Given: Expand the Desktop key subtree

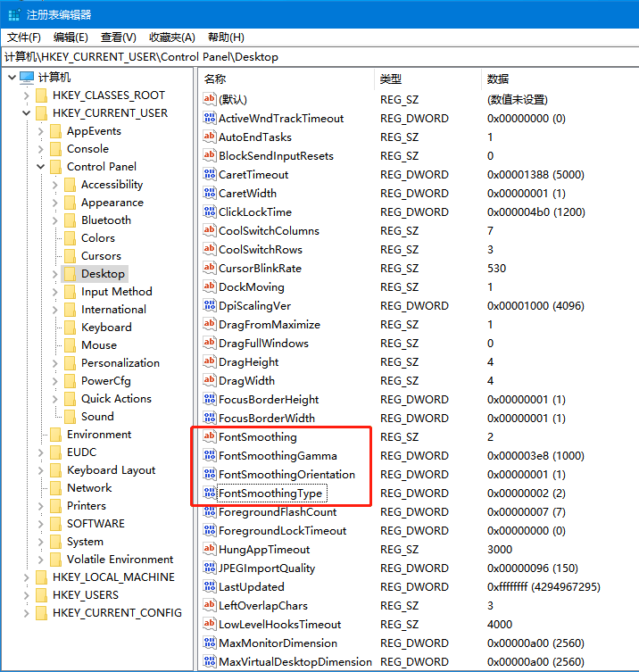Looking at the screenshot, I should coord(55,274).
